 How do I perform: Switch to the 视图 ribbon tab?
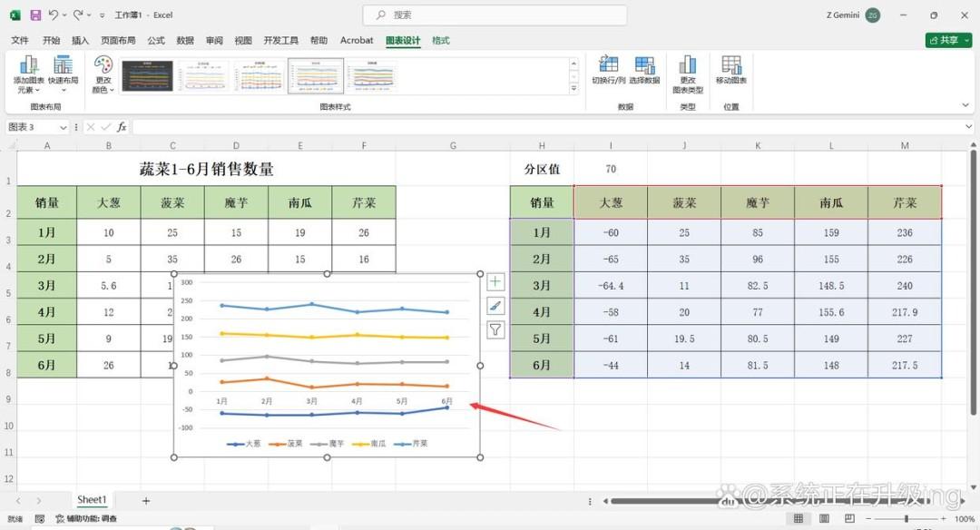243,40
